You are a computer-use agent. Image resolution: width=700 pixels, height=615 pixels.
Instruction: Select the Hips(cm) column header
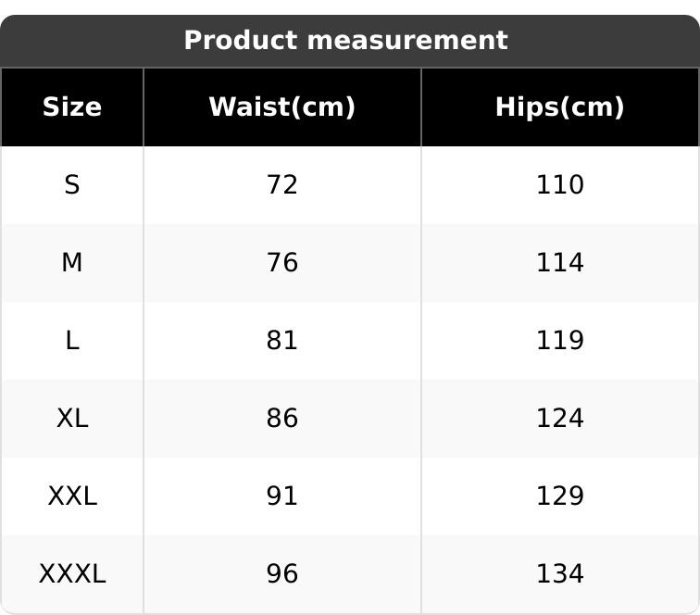coord(560,107)
